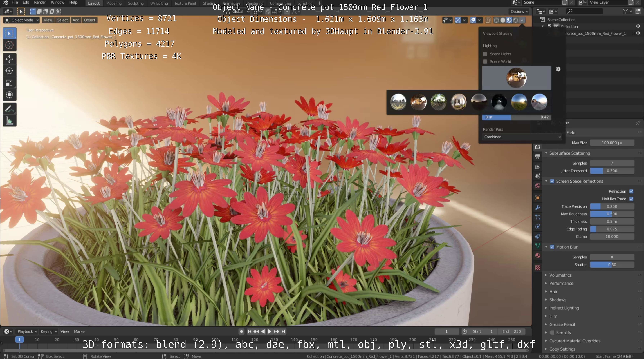This screenshot has width=644, height=359.
Task: Select the Measure ruler tool
Action: (x=10, y=121)
